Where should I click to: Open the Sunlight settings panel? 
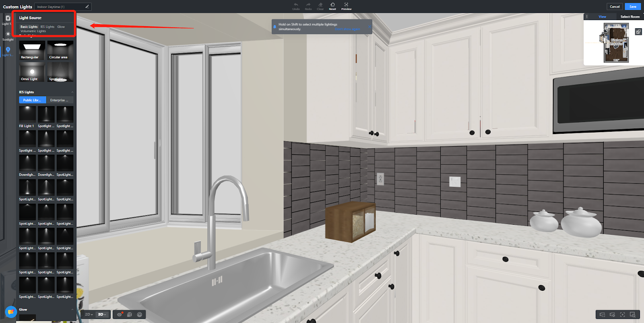8,35
